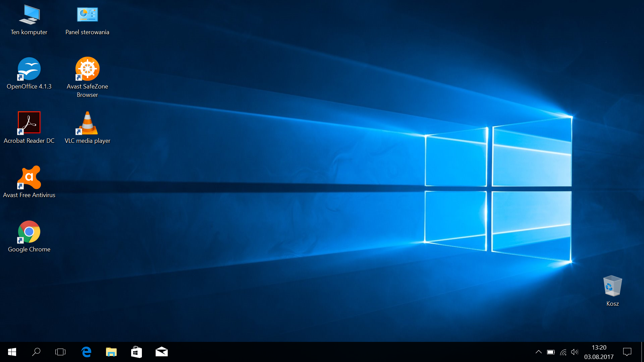This screenshot has width=644, height=362.
Task: Select the Avast Free Antivirus shortcut
Action: coord(29,177)
